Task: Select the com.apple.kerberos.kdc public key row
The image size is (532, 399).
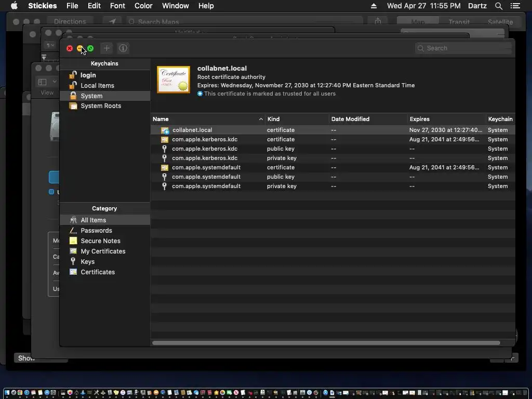Action: (333, 149)
